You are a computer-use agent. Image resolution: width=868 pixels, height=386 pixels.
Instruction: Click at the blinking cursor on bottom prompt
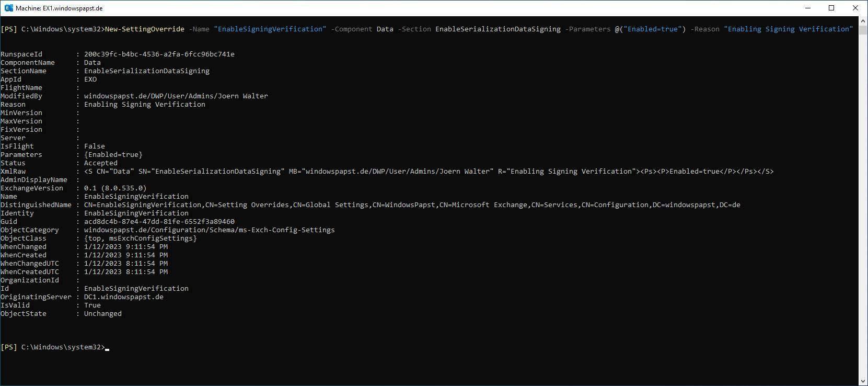(107, 348)
